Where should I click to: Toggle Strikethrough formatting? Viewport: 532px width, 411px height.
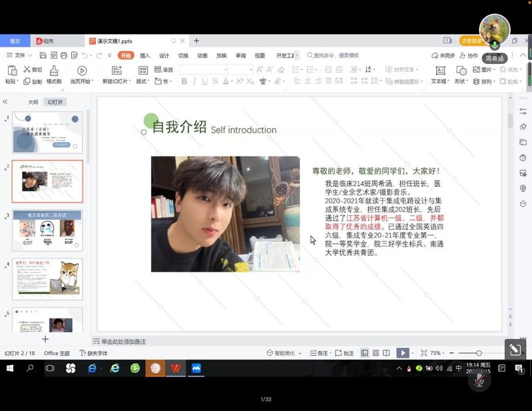(x=215, y=81)
